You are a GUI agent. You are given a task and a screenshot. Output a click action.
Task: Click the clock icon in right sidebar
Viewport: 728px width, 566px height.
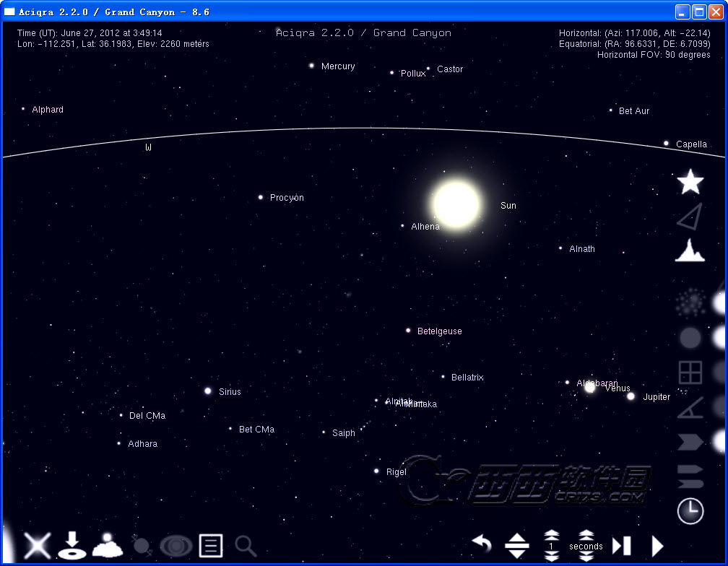[690, 511]
